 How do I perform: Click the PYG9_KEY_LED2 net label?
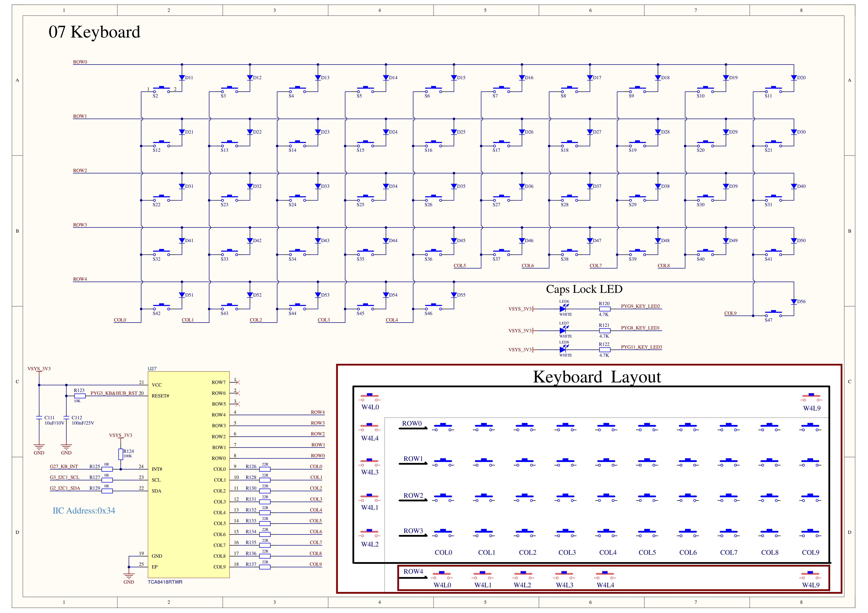[640, 306]
